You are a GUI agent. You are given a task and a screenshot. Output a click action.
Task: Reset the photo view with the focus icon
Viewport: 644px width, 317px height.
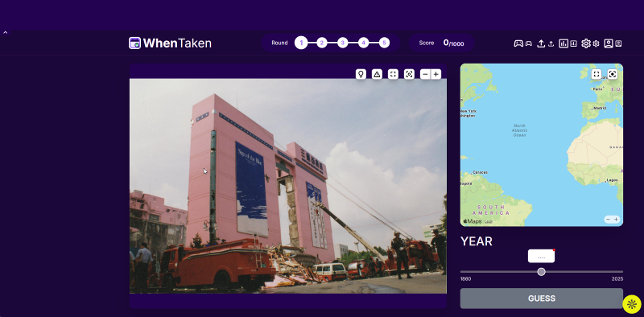click(409, 74)
